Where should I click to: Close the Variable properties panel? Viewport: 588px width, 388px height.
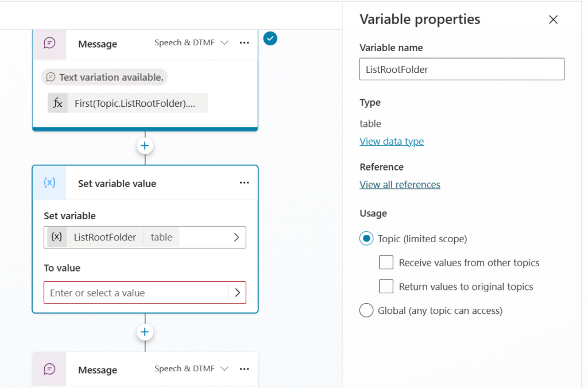pyautogui.click(x=553, y=20)
